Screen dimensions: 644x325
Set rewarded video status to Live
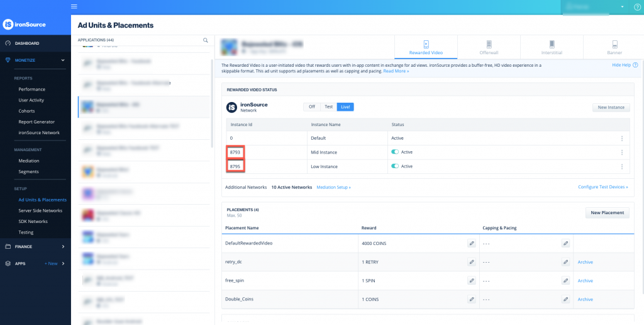345,106
